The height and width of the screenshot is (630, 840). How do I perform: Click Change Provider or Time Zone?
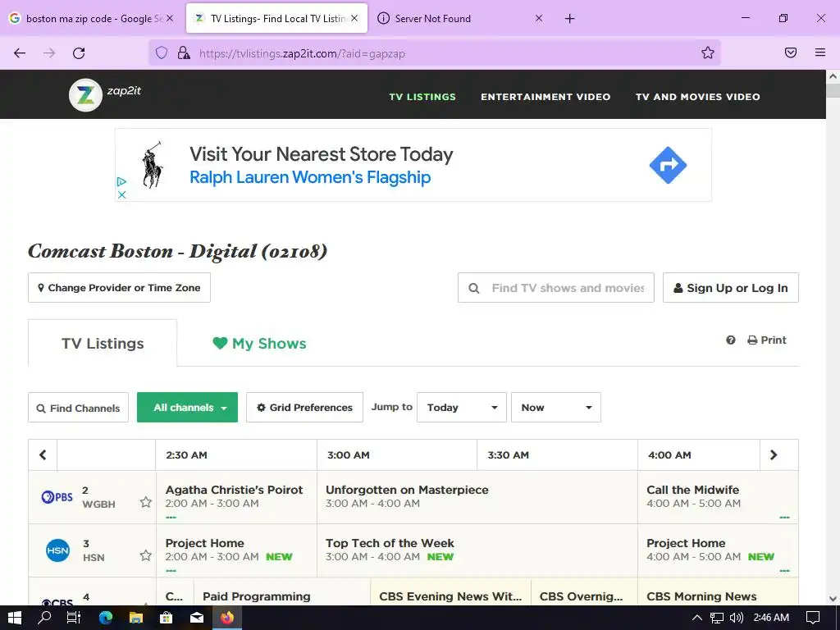(119, 288)
